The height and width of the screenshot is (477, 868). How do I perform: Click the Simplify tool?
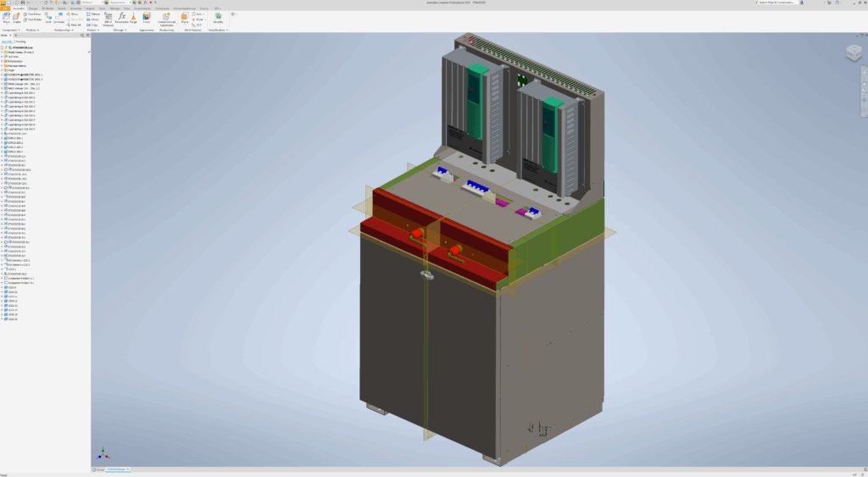(x=218, y=19)
